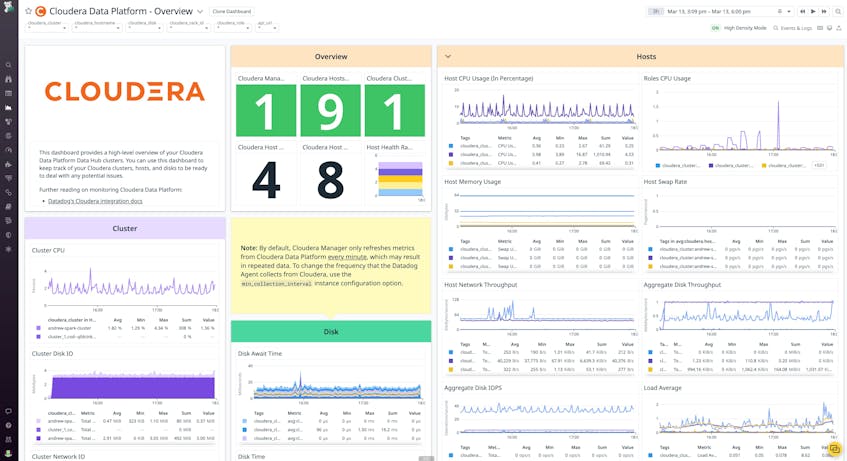Viewport: 847px width, 461px height.
Task: Open the yellow floating chat widget at the bottom right
Action: point(835,449)
